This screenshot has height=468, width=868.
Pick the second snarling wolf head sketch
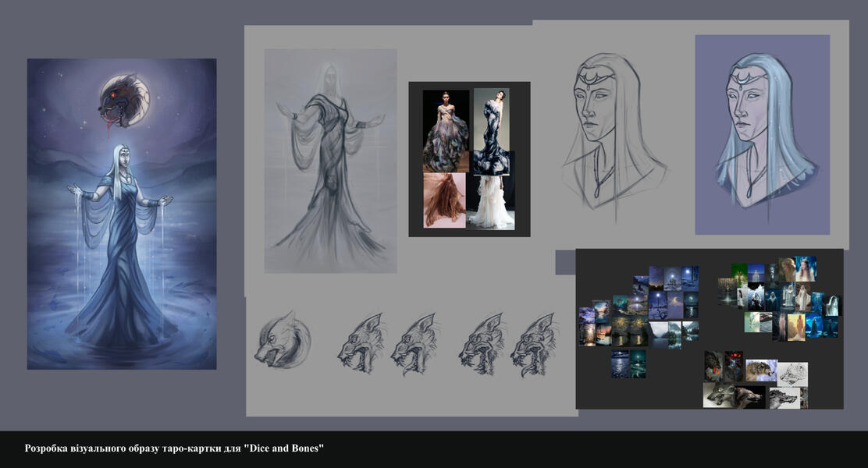414,344
